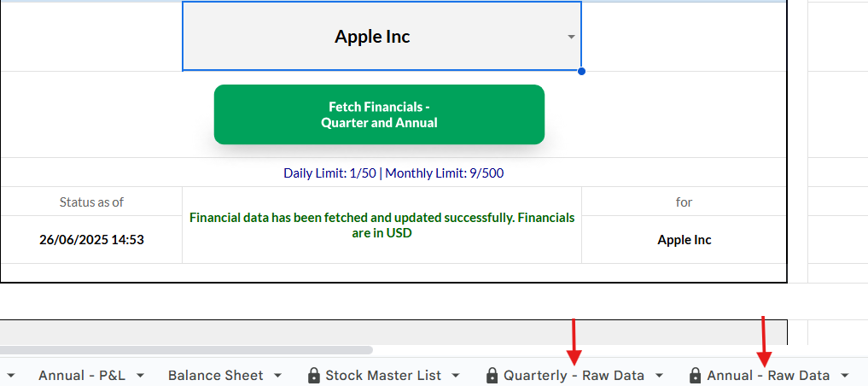868x386 pixels.
Task: Expand the Balance Sheet tab menu arrow
Action: tap(278, 376)
